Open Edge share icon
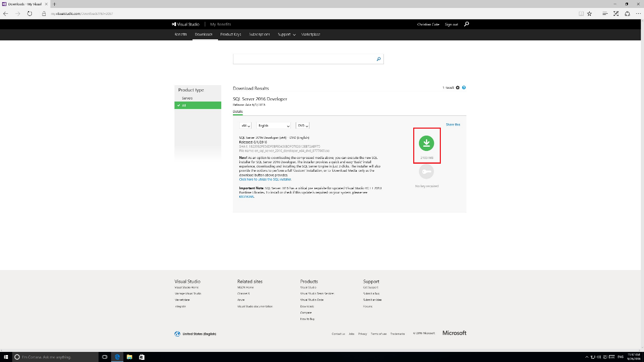Viewport: 644px width, 362px height. [x=628, y=13]
